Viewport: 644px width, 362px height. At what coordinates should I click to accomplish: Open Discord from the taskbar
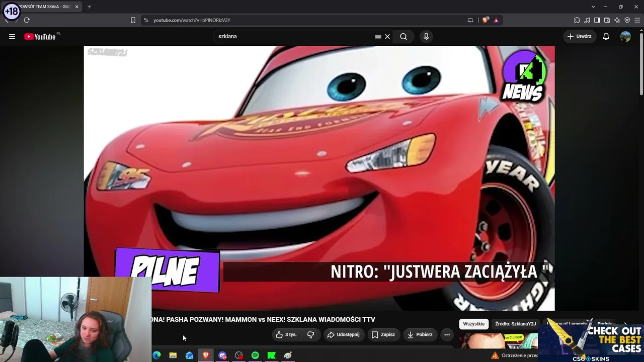pyautogui.click(x=222, y=355)
